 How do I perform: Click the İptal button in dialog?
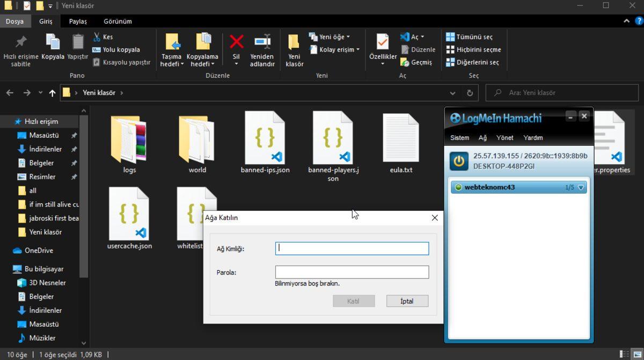407,301
